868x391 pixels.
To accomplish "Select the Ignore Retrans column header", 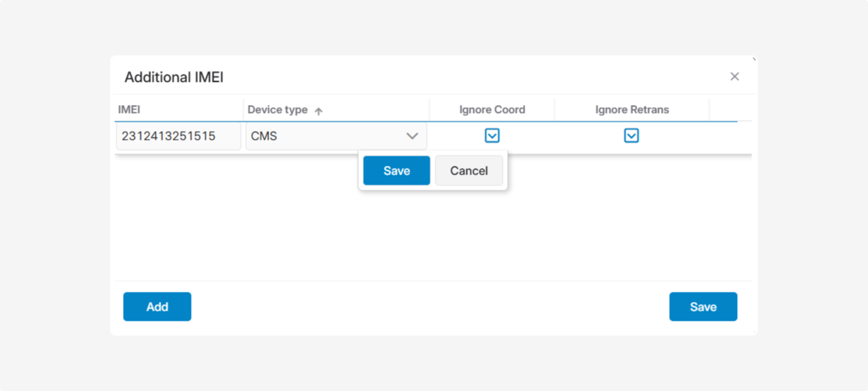I will pos(631,110).
